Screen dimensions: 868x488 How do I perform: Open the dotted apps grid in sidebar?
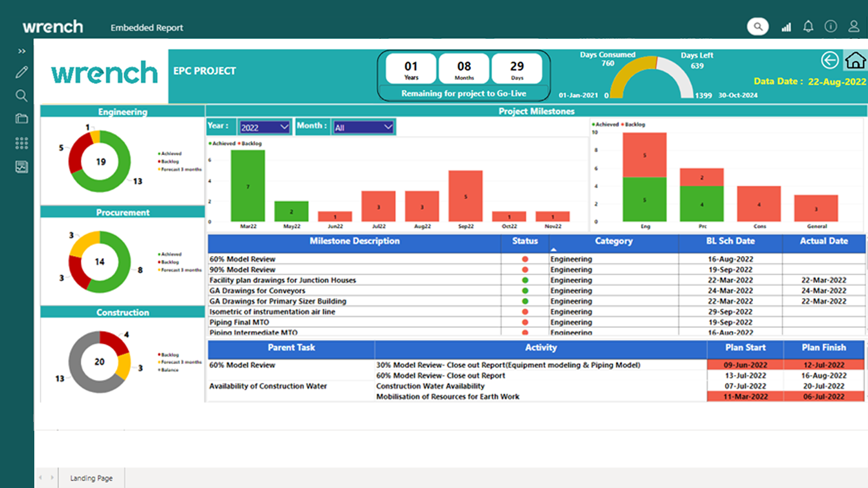(22, 143)
